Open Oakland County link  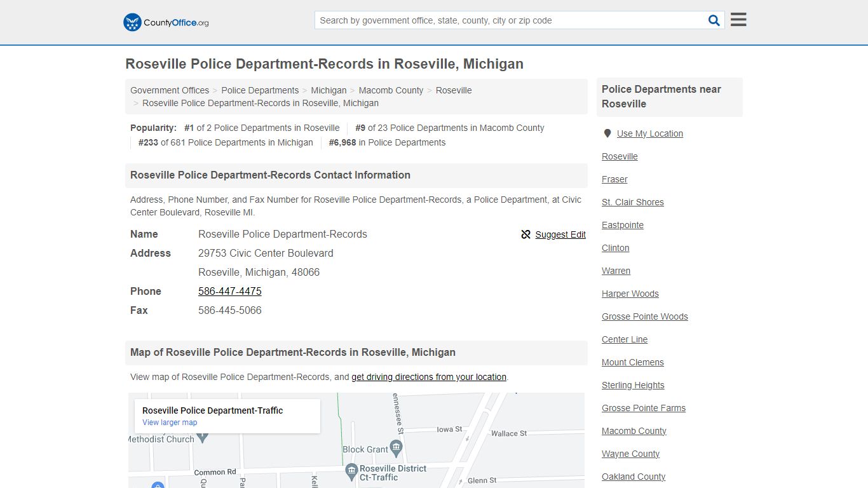(634, 477)
